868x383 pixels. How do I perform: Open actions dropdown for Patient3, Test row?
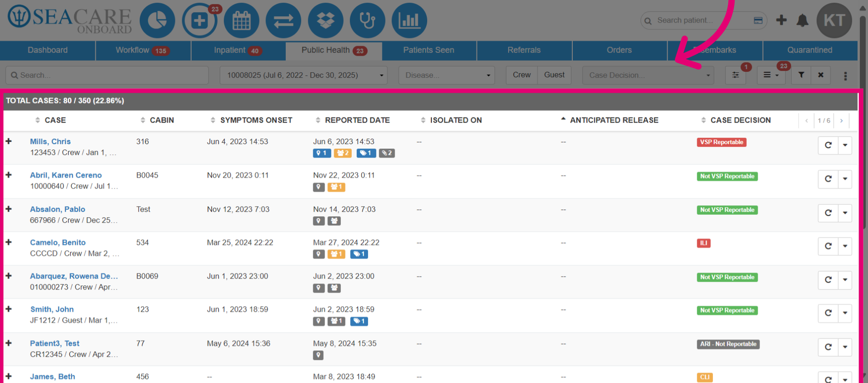tap(845, 347)
